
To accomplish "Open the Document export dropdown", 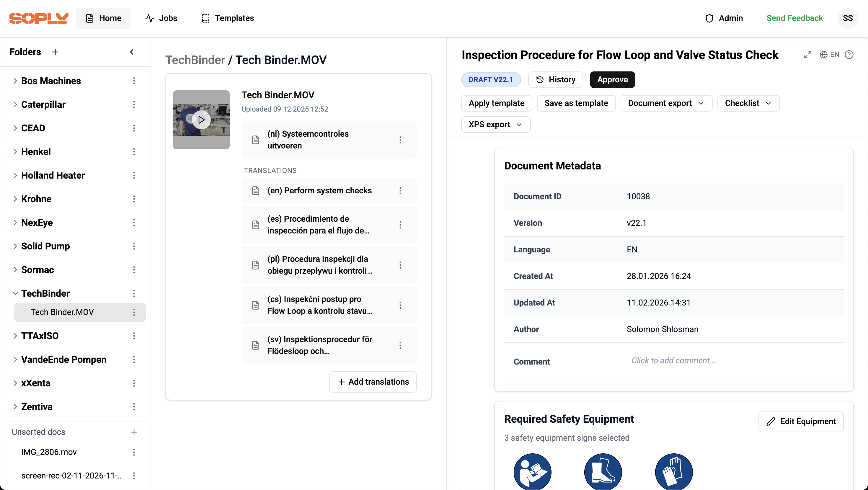I will click(x=666, y=103).
